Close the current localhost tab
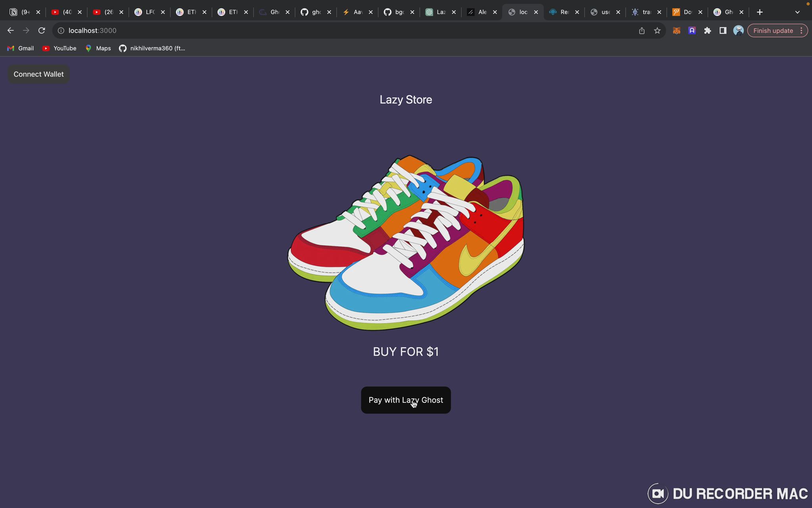Screen dimensions: 812x508 point(536,12)
